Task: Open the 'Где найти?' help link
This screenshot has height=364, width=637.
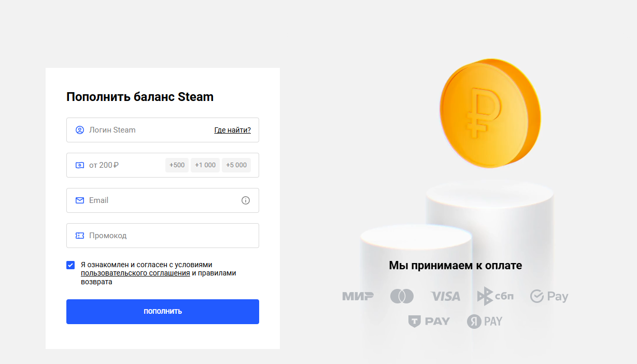Action: [232, 130]
